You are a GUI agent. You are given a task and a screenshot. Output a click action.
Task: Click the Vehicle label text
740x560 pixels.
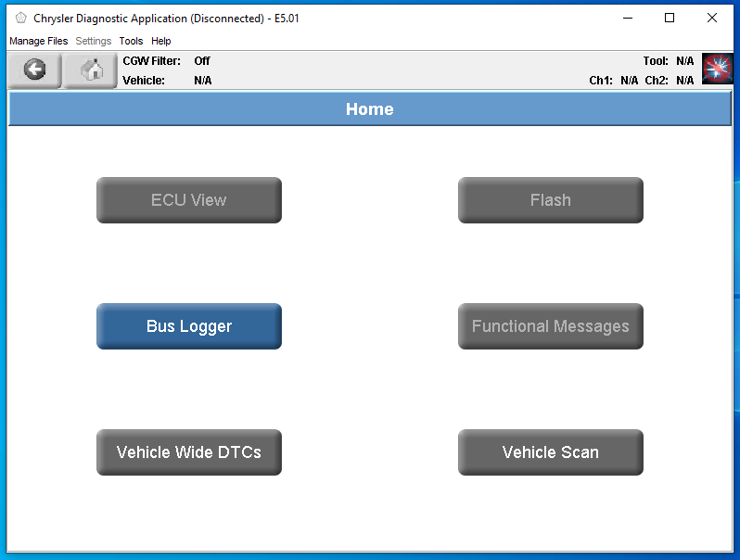click(144, 81)
